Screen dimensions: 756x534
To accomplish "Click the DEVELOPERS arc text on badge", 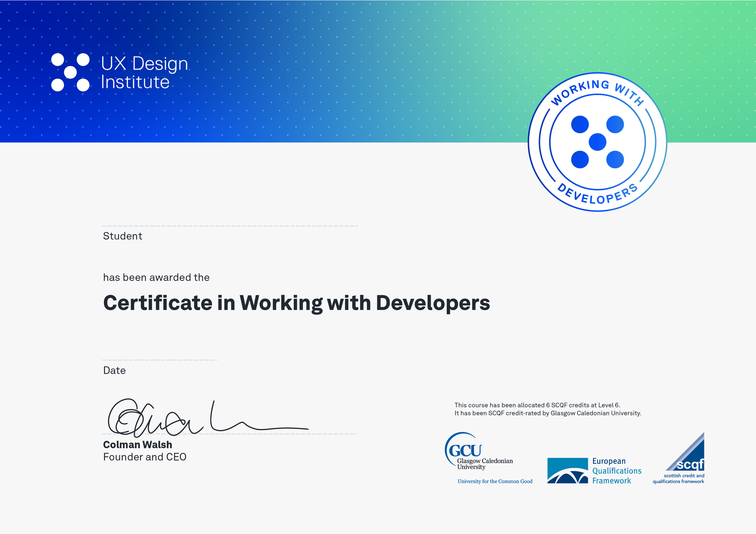I will click(x=597, y=194).
